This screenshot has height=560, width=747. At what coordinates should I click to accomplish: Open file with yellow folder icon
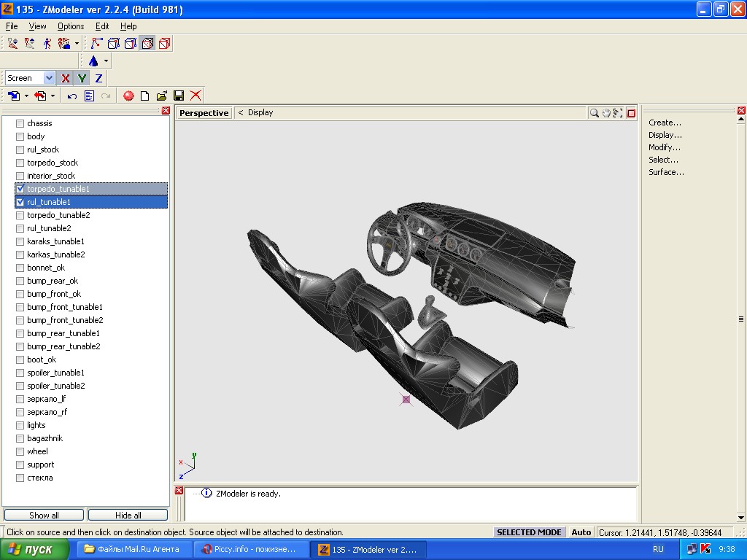coord(162,96)
